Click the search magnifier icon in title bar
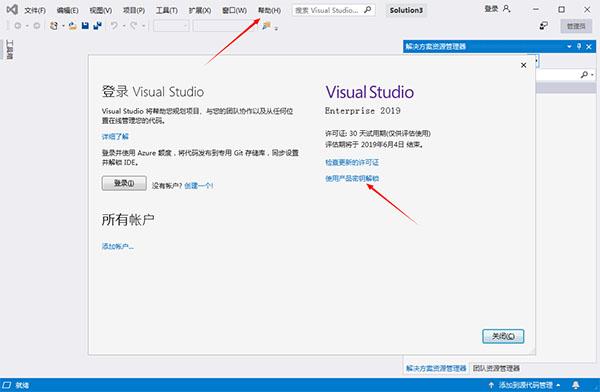The width and height of the screenshot is (600, 392). tap(367, 10)
